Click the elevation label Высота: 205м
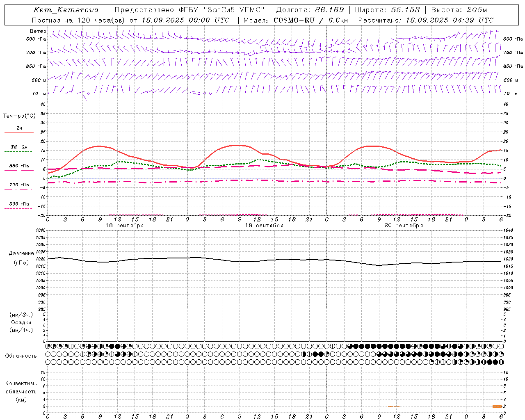The image size is (525, 420). pyautogui.click(x=459, y=10)
